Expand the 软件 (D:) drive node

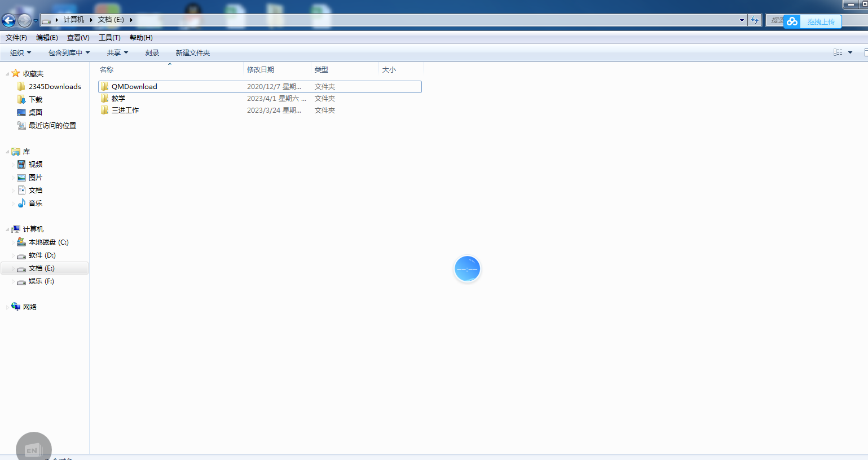tap(13, 255)
